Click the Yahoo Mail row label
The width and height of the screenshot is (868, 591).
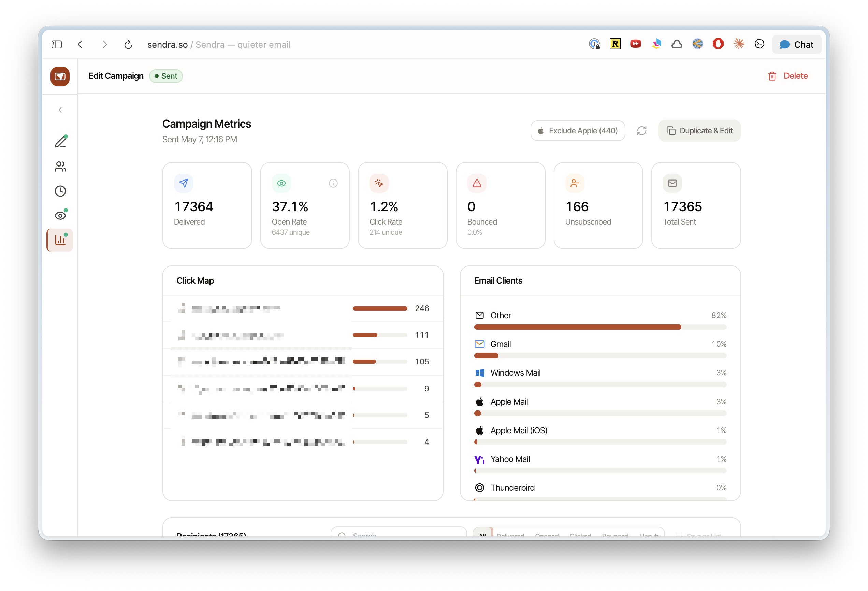tap(510, 459)
